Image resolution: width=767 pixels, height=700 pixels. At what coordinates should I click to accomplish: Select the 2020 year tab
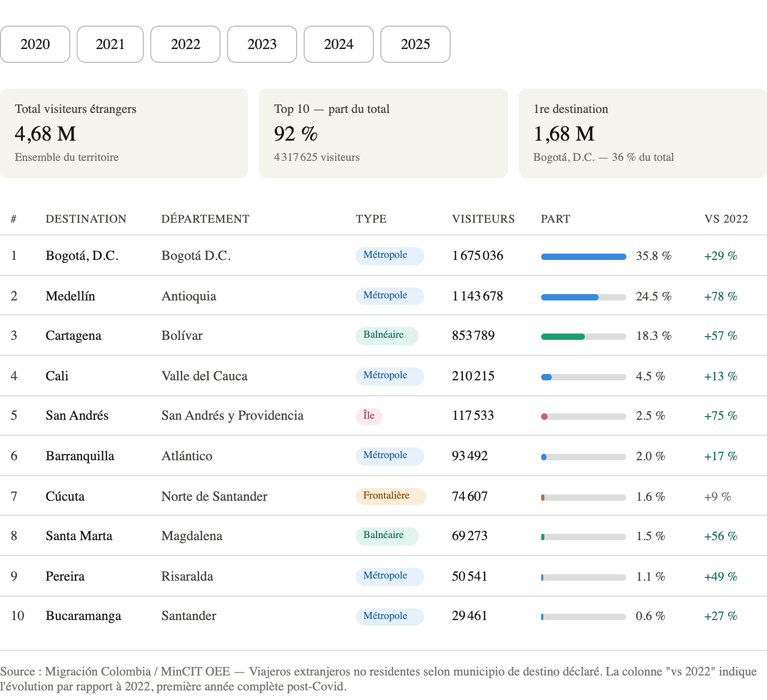click(35, 44)
